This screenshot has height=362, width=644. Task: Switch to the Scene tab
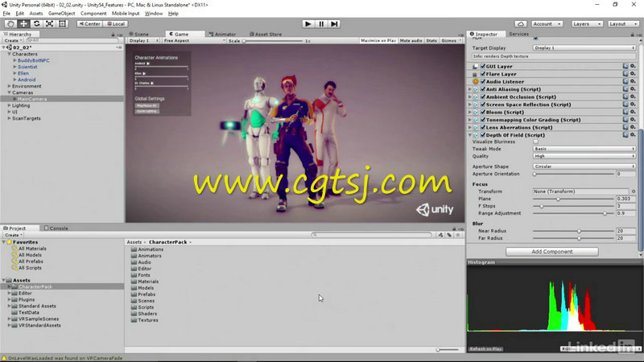point(138,34)
